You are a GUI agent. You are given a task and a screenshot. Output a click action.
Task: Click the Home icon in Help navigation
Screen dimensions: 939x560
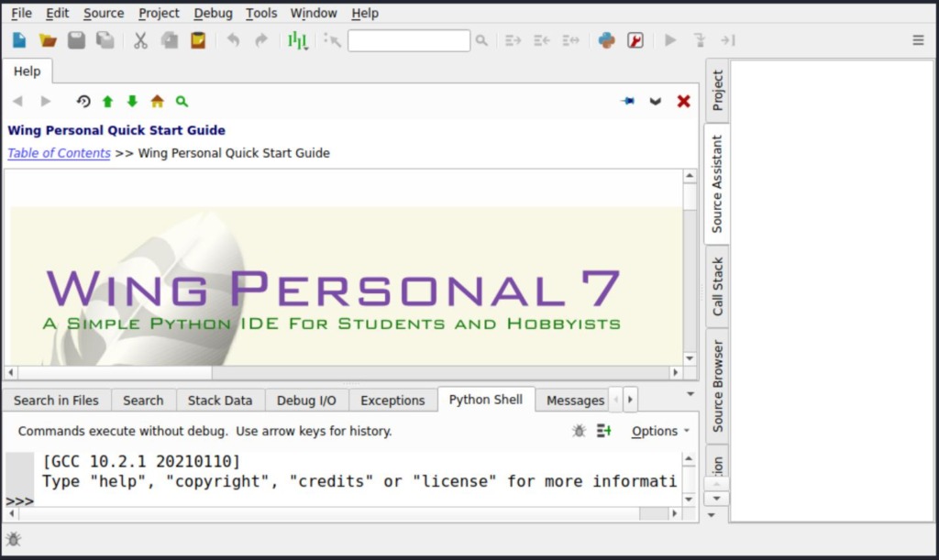(155, 101)
